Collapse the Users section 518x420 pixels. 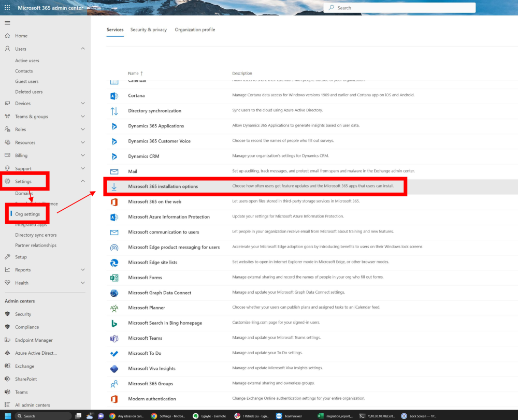(x=82, y=50)
